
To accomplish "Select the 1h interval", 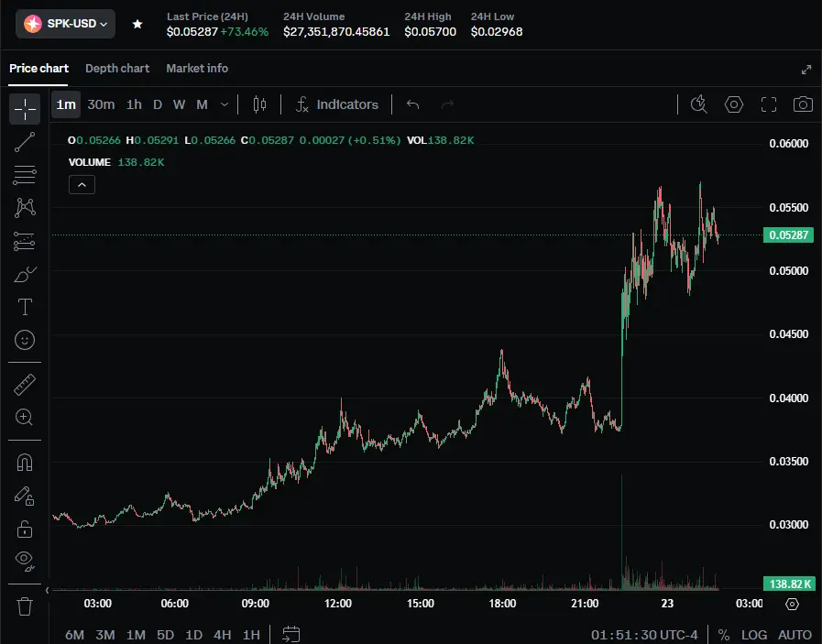I will 134,104.
